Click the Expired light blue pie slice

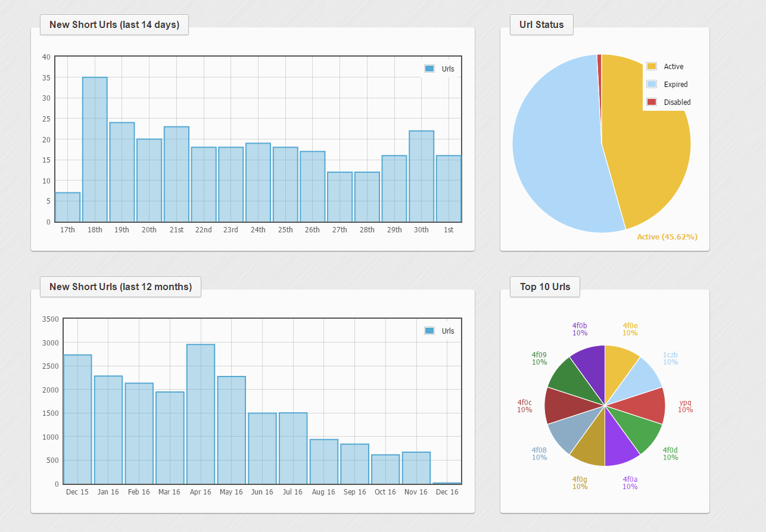coord(557,149)
